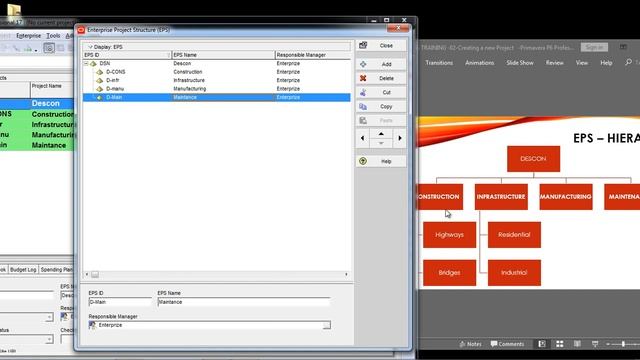Click the D-infr node icon

(100, 80)
